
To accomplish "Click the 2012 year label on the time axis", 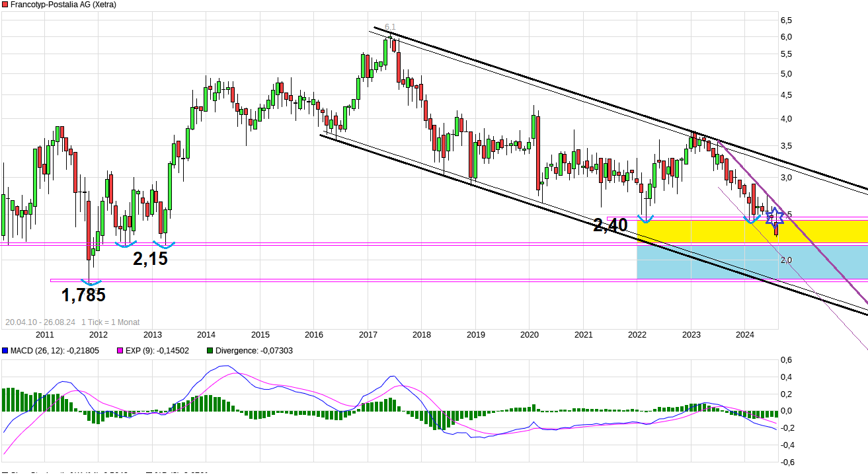I will click(98, 335).
